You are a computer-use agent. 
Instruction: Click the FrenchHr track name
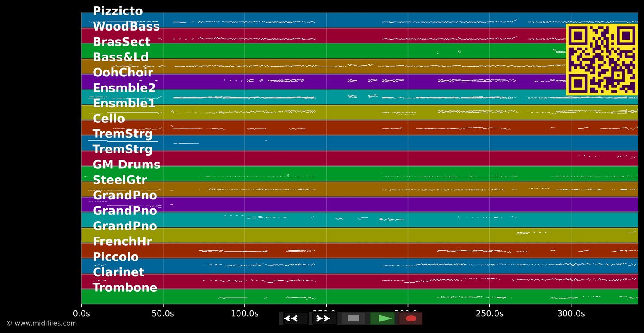click(x=122, y=241)
